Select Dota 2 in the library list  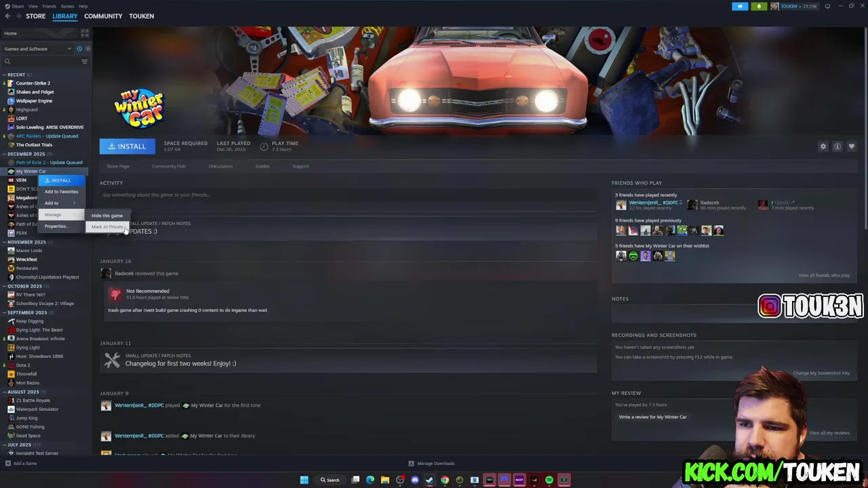click(x=22, y=365)
